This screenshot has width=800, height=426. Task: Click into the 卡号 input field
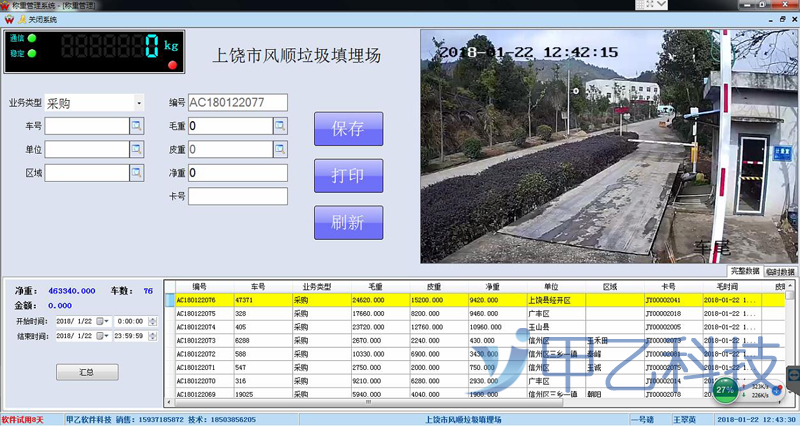(238, 195)
